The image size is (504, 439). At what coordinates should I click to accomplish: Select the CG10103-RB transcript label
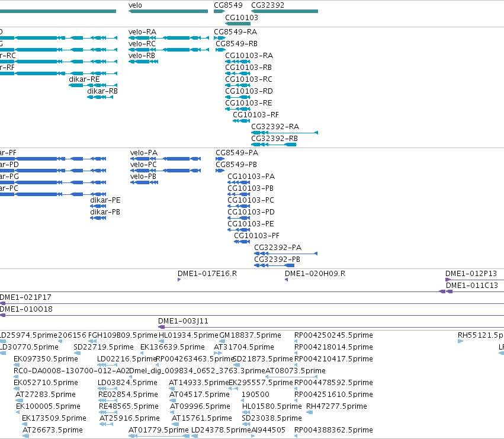249,68
